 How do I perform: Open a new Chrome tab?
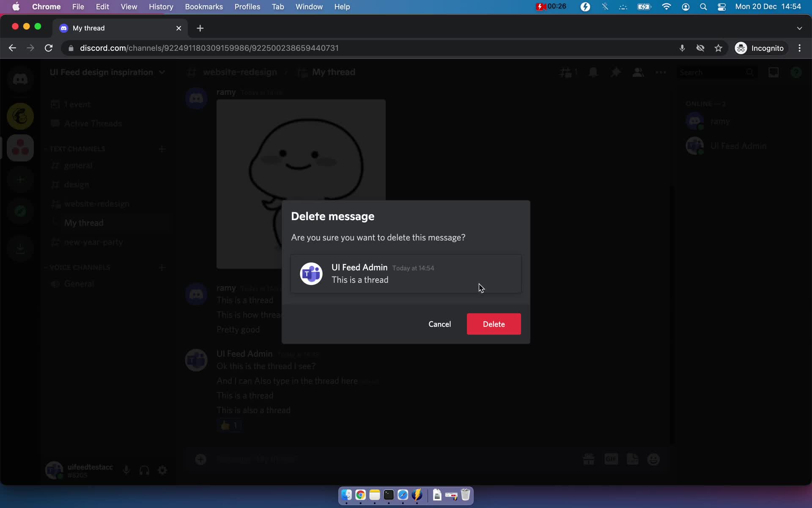[x=200, y=28]
